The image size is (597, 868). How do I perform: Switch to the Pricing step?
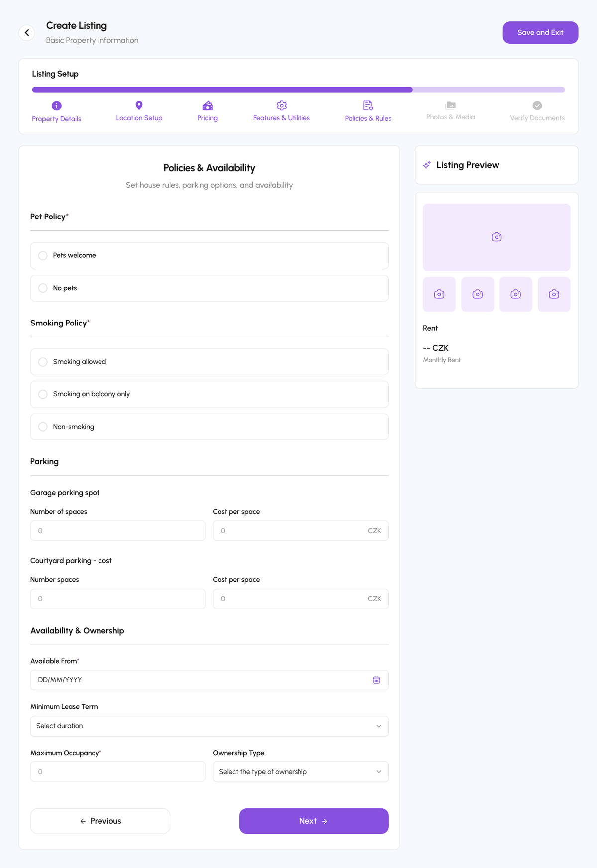tap(207, 111)
